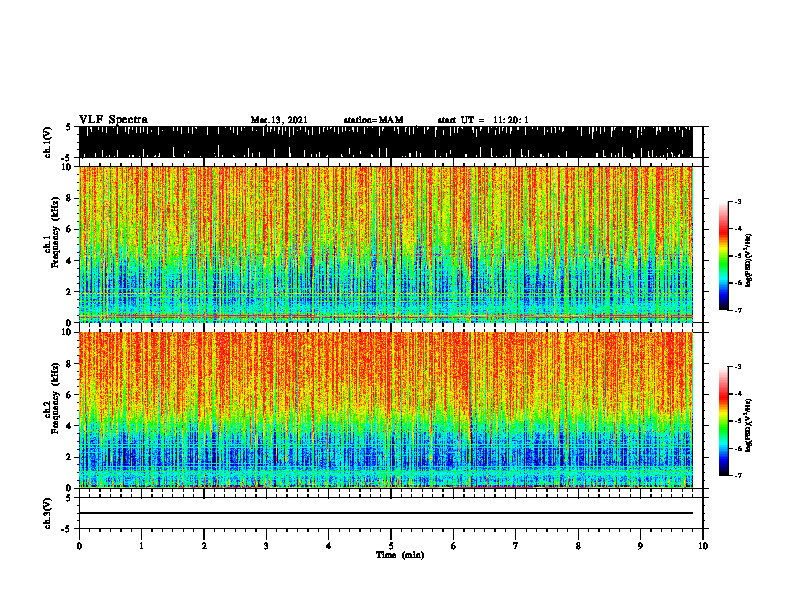792x612 pixels.
Task: Click the ch.2 "Frequency (kHz)" axis label
Action: (x=55, y=398)
